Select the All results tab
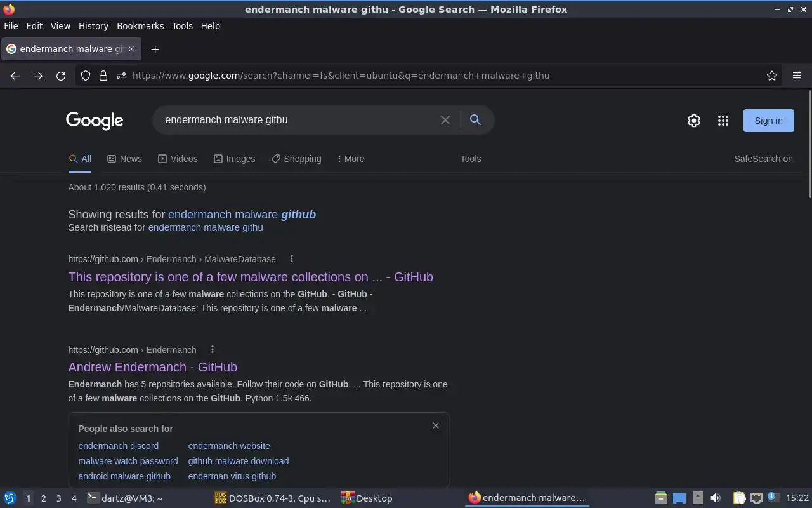Image resolution: width=812 pixels, height=508 pixels. pyautogui.click(x=80, y=159)
